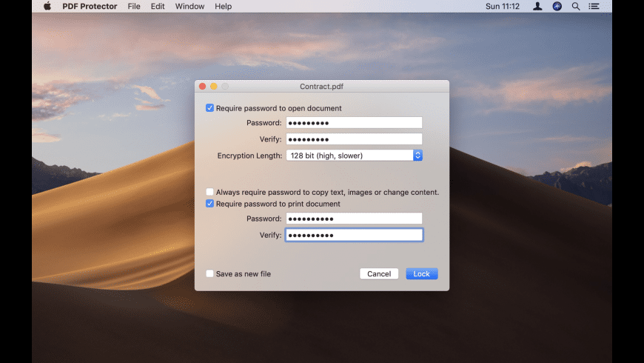
Task: Open Notification Center list icon
Action: 594,6
